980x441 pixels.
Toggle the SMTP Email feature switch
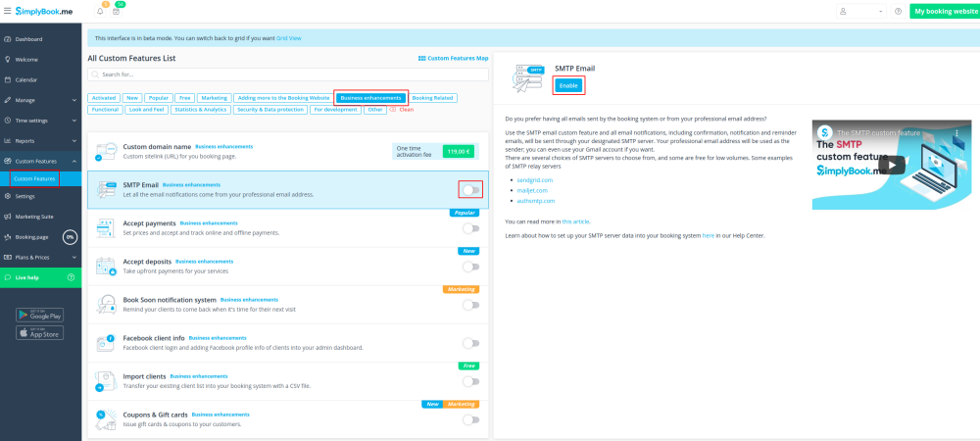[471, 190]
